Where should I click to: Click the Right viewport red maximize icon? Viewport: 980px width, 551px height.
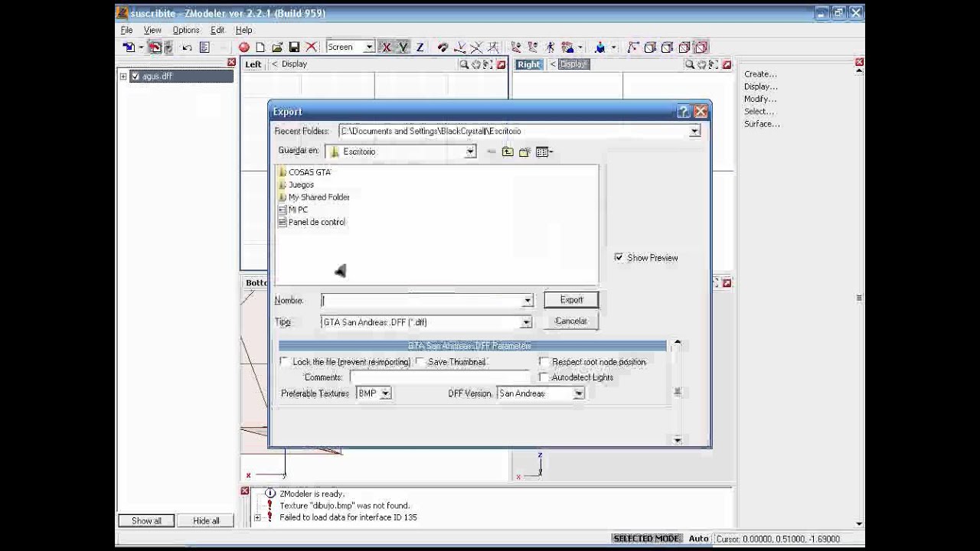[x=727, y=64]
